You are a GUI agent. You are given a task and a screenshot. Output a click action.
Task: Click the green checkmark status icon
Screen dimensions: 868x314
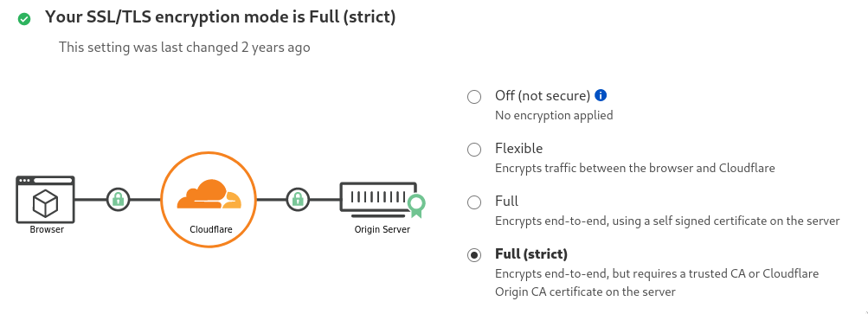tap(24, 19)
